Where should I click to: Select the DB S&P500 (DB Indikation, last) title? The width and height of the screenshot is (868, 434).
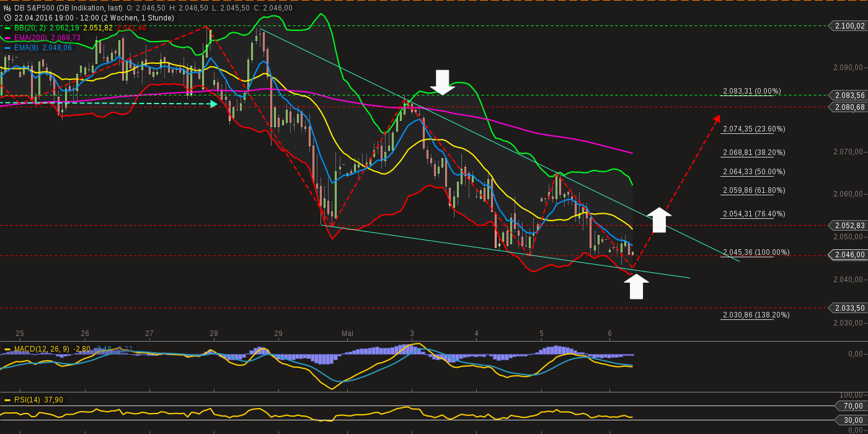(68, 8)
